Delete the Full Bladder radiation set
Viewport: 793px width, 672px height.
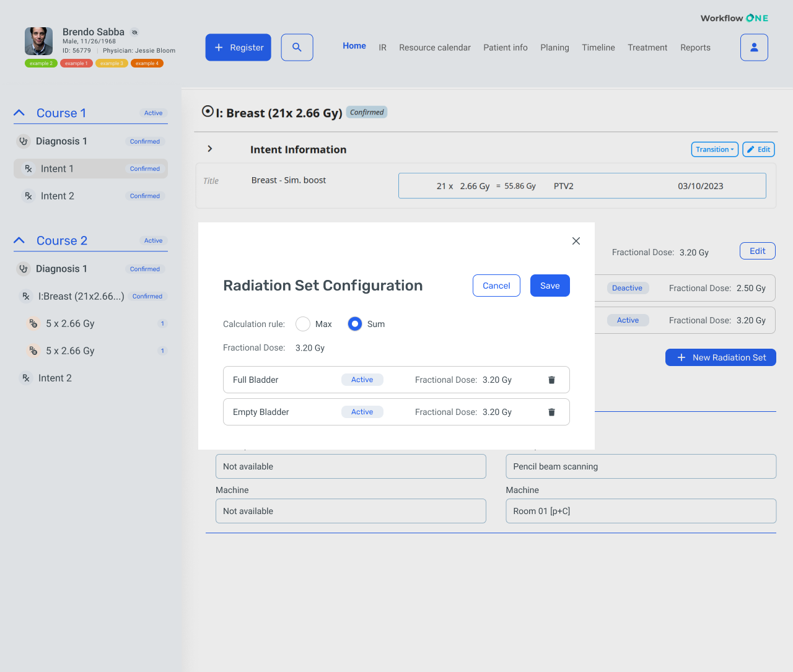click(x=551, y=380)
